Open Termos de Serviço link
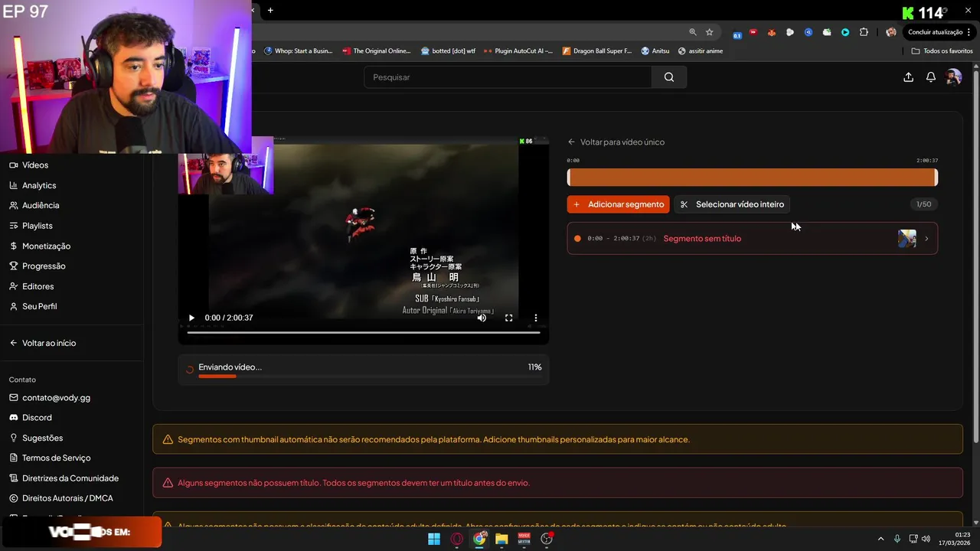This screenshot has width=980, height=551. (x=56, y=458)
